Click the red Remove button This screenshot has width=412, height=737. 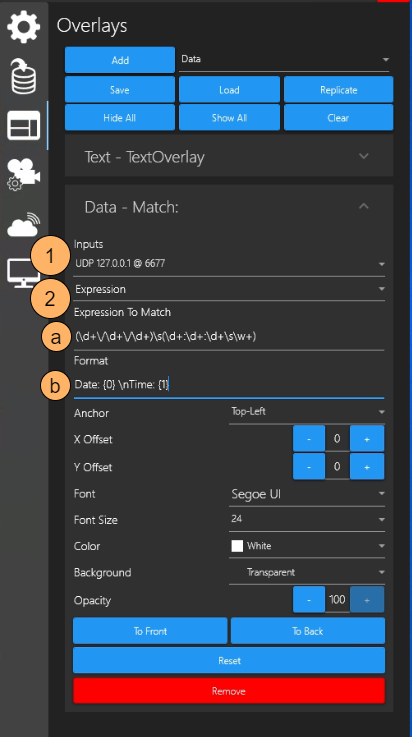click(229, 691)
